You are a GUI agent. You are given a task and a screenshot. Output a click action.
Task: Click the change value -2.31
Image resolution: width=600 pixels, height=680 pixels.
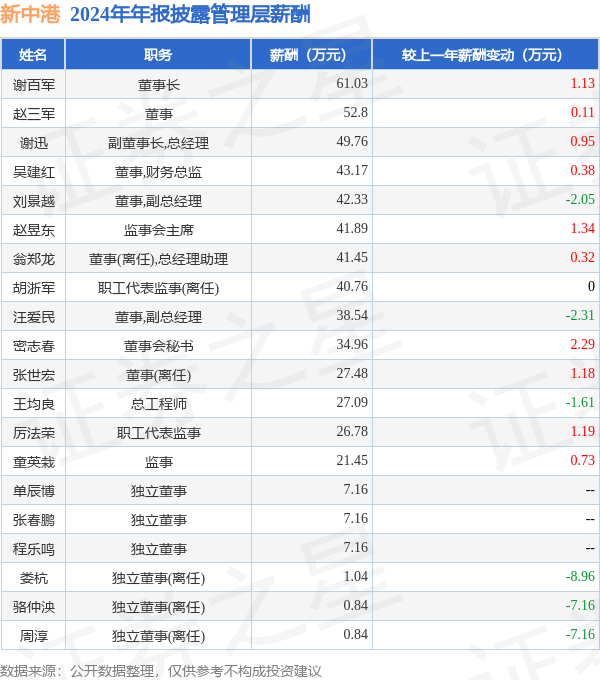[580, 315]
